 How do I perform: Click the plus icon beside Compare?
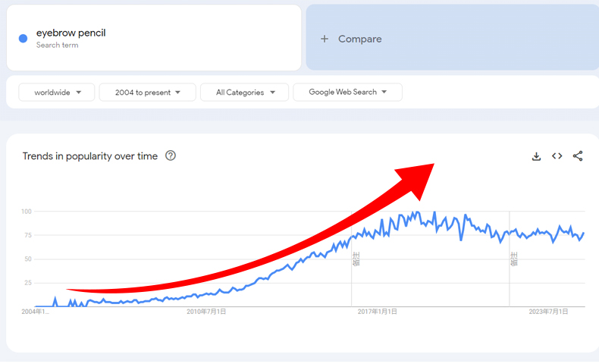325,39
